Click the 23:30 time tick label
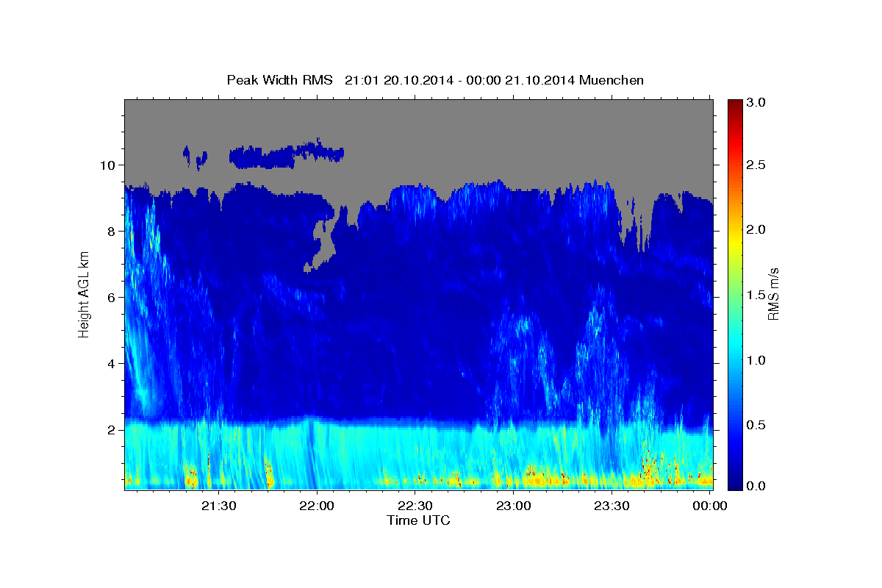882x588 pixels. click(612, 506)
